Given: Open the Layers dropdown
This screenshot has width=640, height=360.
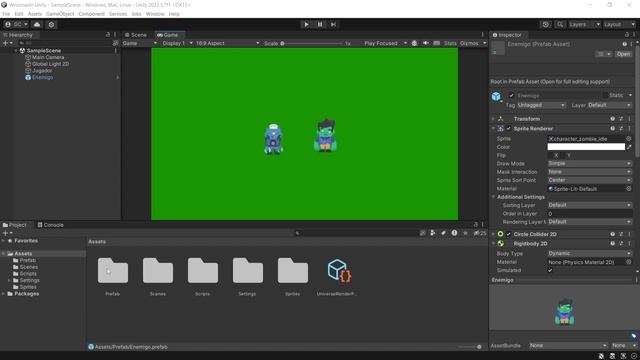Looking at the screenshot, I should click(x=584, y=24).
